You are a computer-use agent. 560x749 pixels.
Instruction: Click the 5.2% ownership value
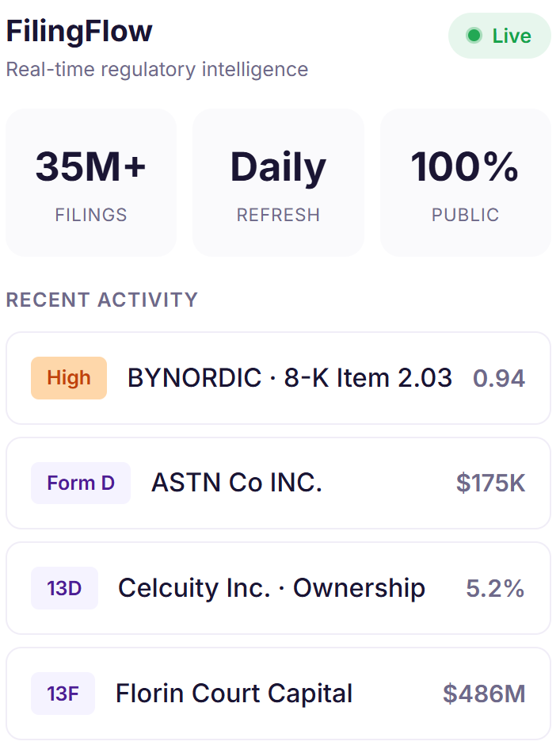pyautogui.click(x=496, y=588)
